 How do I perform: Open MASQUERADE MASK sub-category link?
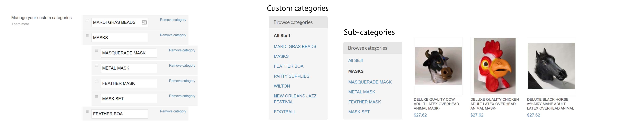(370, 82)
